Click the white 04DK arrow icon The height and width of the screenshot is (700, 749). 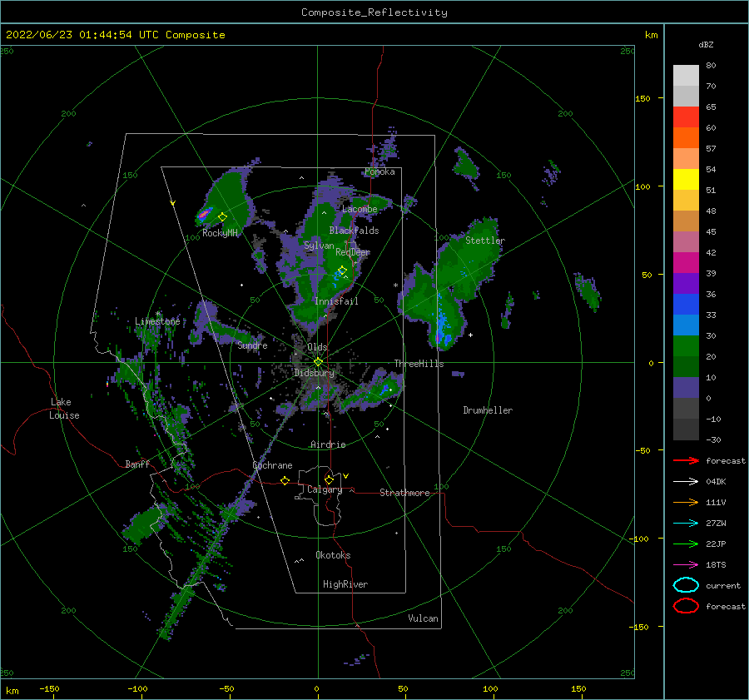click(686, 482)
